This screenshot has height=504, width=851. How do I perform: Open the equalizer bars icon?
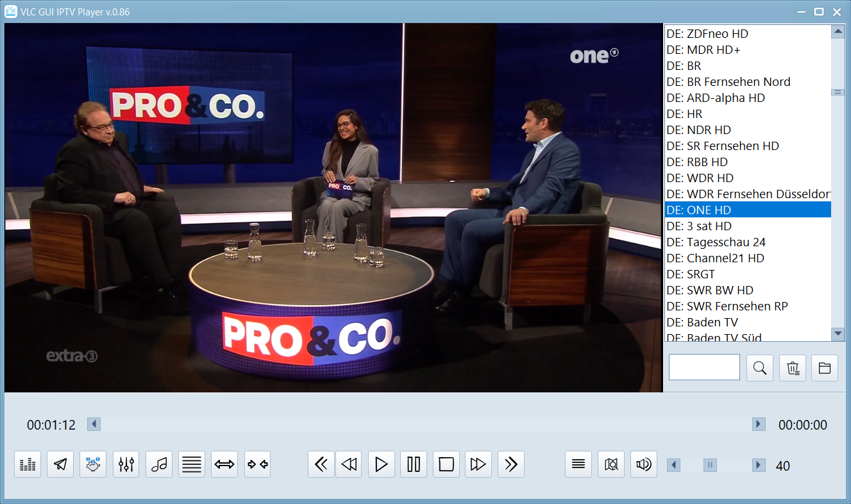click(28, 464)
